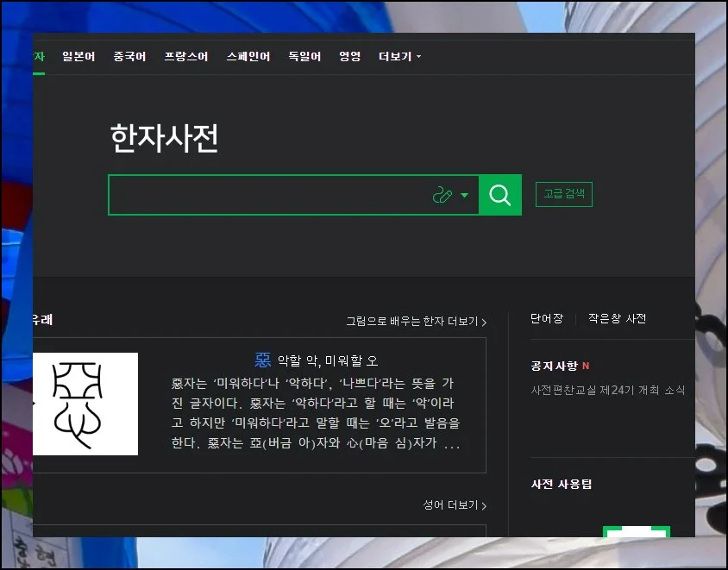
Task: Select the 프랑스어 dictionary tab
Action: coord(186,57)
